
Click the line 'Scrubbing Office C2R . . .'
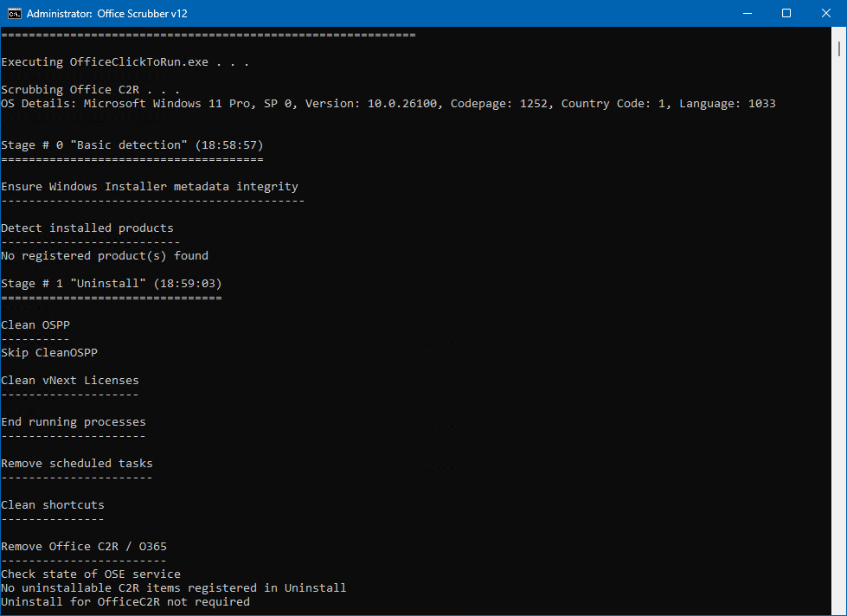click(x=90, y=90)
